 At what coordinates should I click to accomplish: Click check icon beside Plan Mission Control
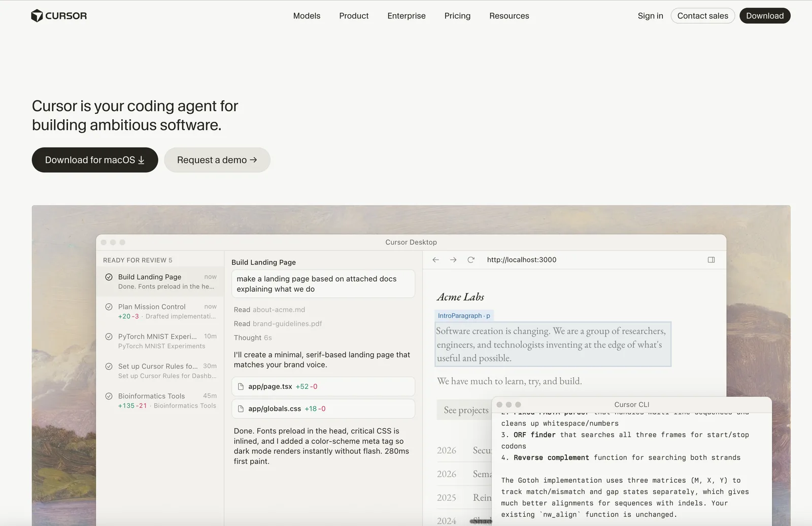109,307
